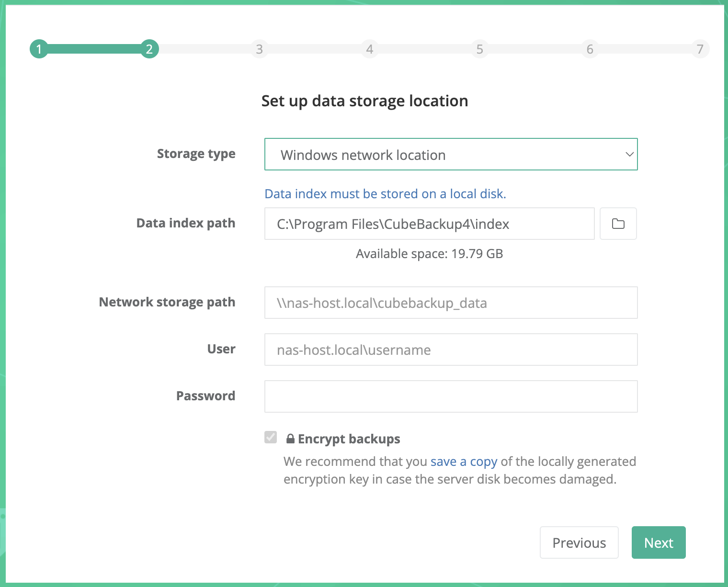Open the Storage type dropdown
The height and width of the screenshot is (587, 728).
coord(451,154)
